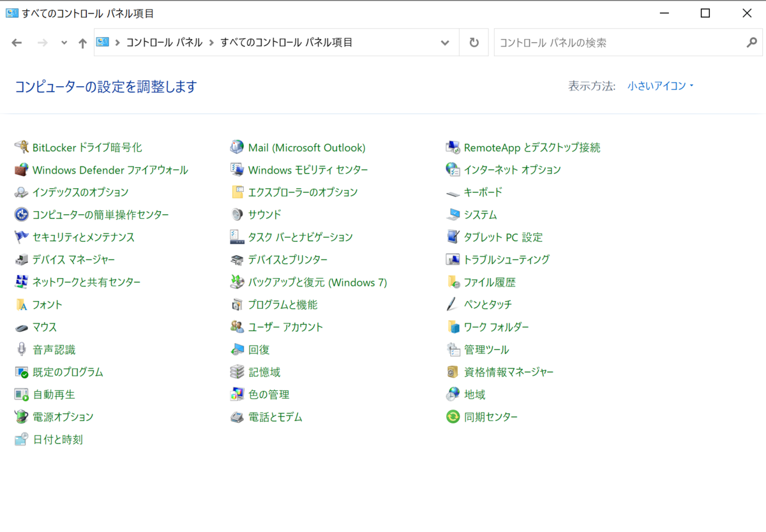
Task: Open ペンとタッチ link
Action: [488, 304]
